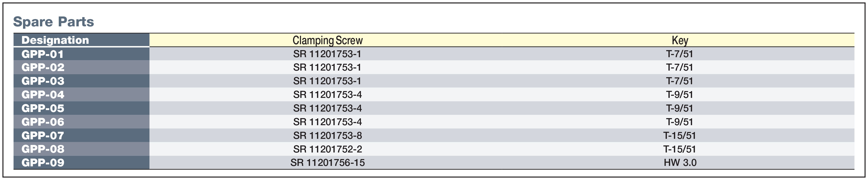Select the GPP-06 designation cell

[x=81, y=122]
